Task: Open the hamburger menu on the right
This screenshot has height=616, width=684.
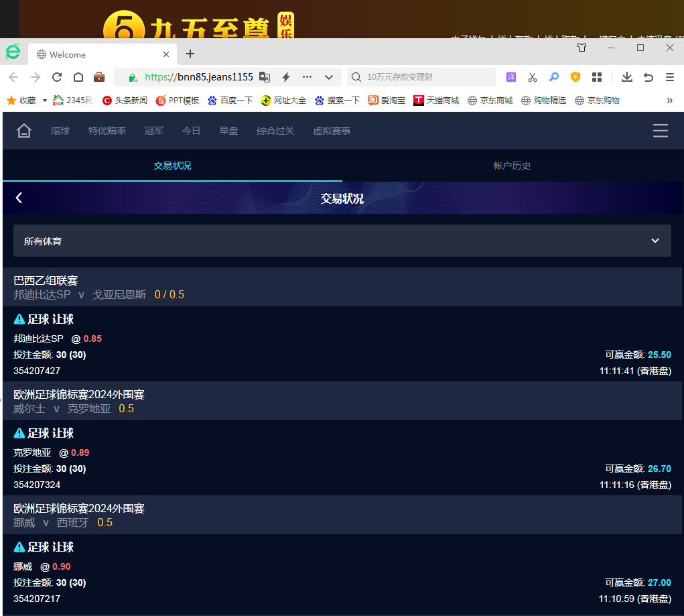Action: point(660,131)
